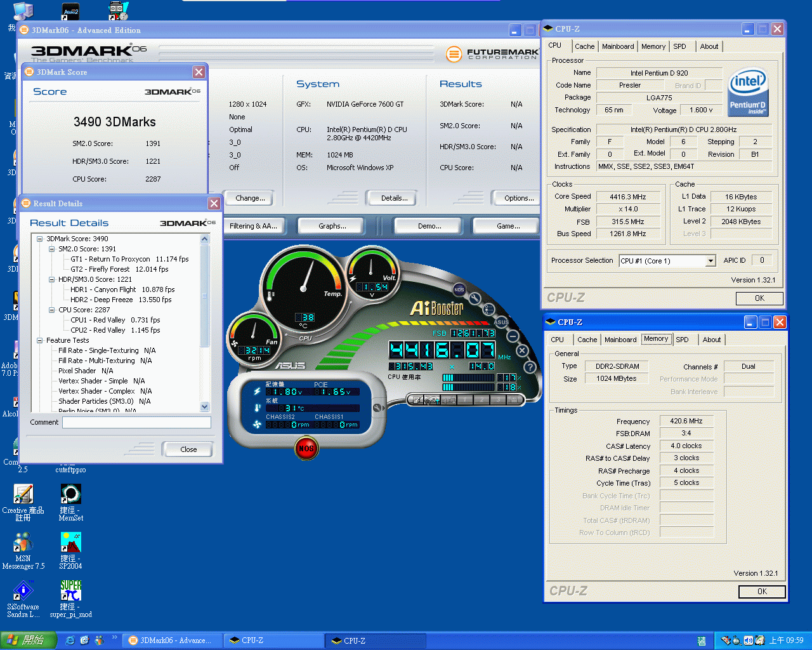
Task: Click Internet Explorer quick launch icon
Action: (x=70, y=640)
